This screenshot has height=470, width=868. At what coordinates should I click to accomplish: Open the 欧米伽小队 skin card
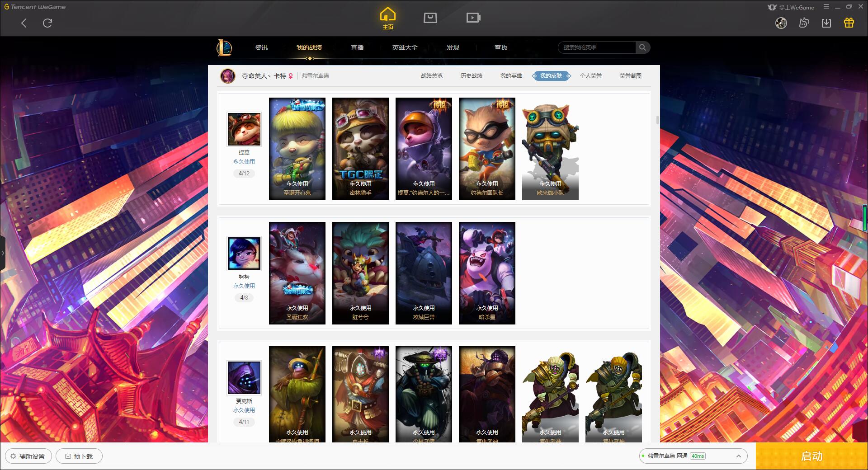(x=550, y=149)
